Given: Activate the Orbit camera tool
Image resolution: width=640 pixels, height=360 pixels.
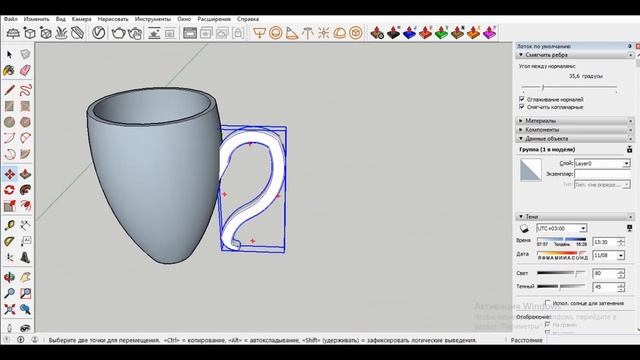Looking at the screenshot, I should click(9, 277).
